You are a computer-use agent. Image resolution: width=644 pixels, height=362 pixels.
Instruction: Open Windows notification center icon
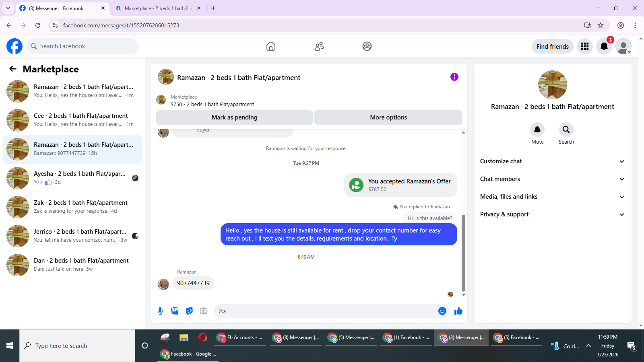[x=631, y=346]
